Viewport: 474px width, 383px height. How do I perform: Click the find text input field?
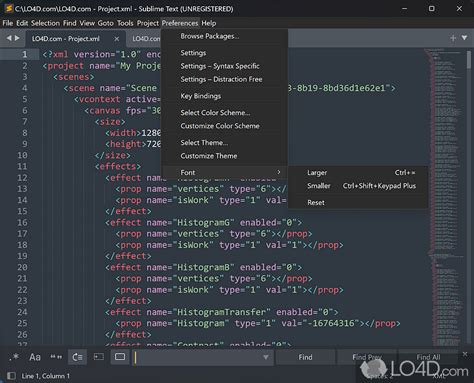click(203, 357)
